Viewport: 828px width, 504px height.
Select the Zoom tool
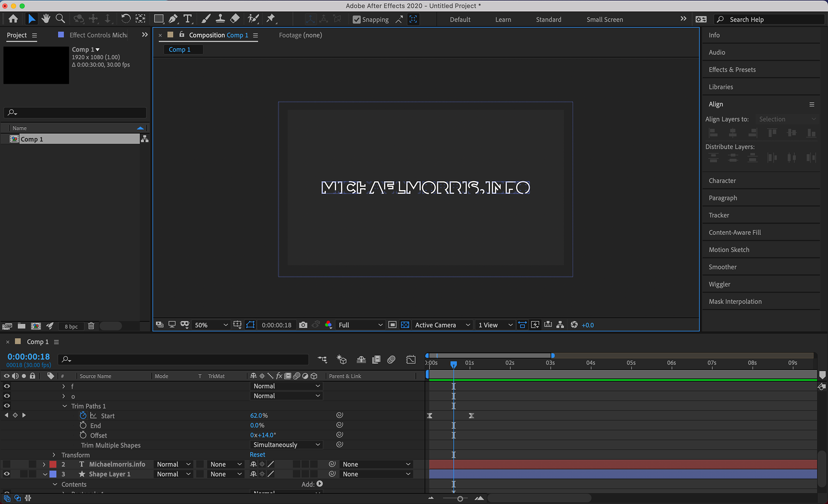pyautogui.click(x=60, y=19)
